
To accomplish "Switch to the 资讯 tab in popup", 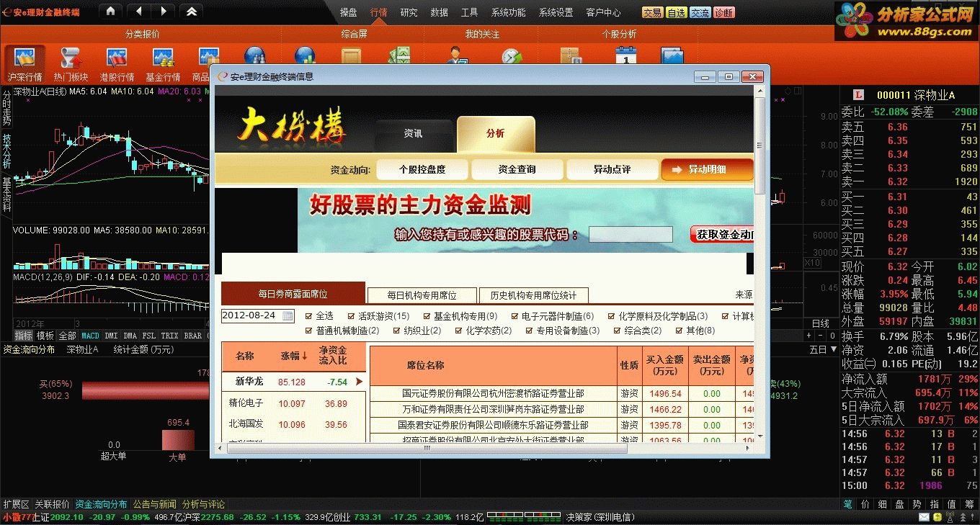I will click(x=414, y=134).
